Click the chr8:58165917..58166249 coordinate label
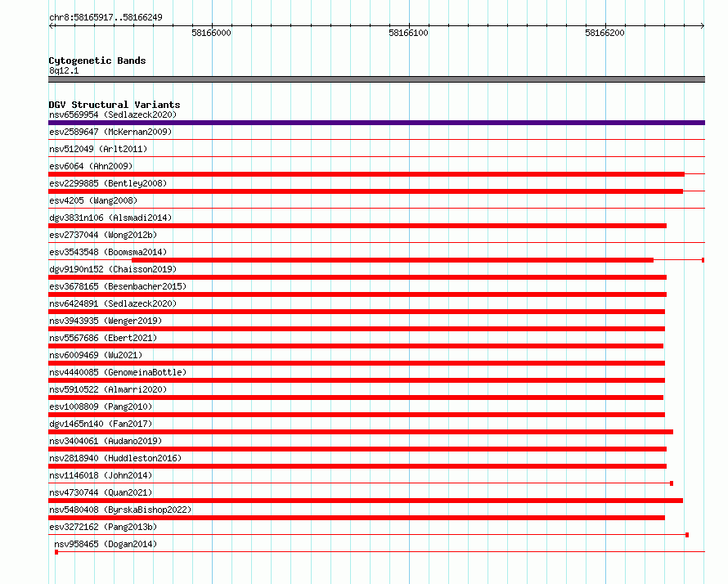The width and height of the screenshot is (728, 584). coord(106,18)
